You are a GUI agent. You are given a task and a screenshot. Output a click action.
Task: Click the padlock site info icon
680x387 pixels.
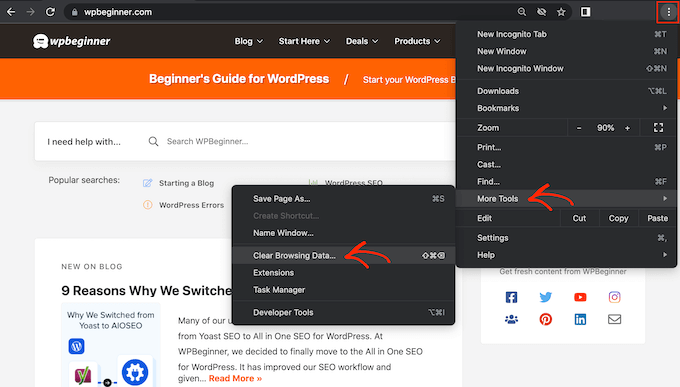point(75,13)
